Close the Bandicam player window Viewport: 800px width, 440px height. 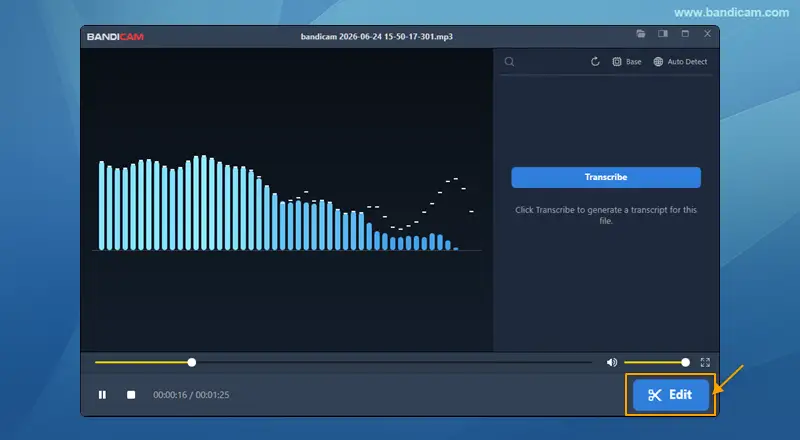[707, 34]
